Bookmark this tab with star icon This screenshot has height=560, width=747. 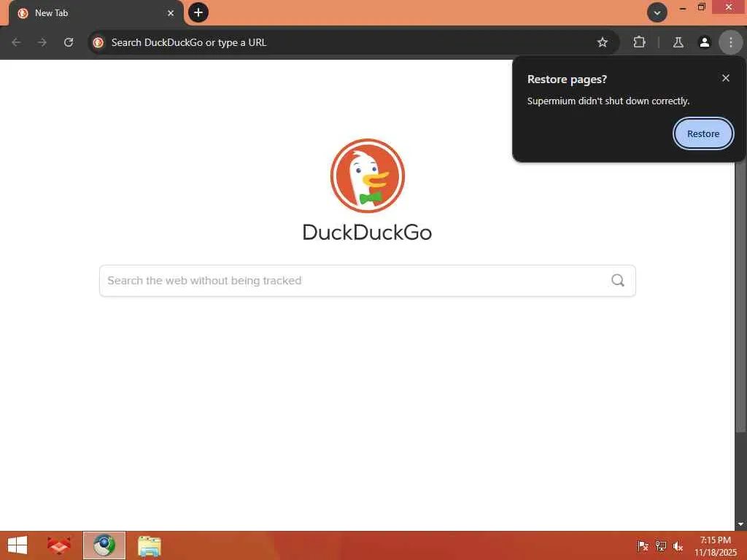point(602,42)
